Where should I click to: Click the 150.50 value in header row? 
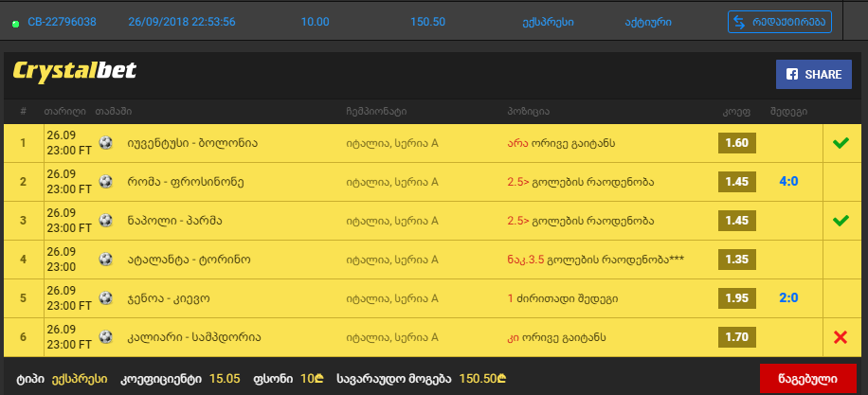[x=428, y=22]
